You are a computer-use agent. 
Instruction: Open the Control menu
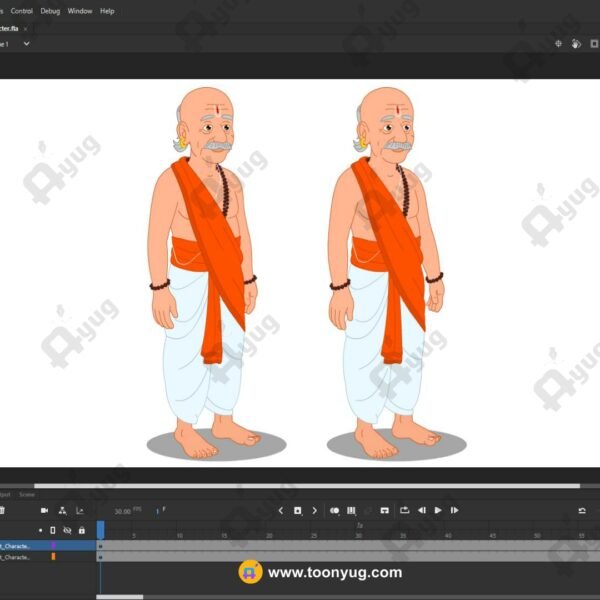click(21, 11)
